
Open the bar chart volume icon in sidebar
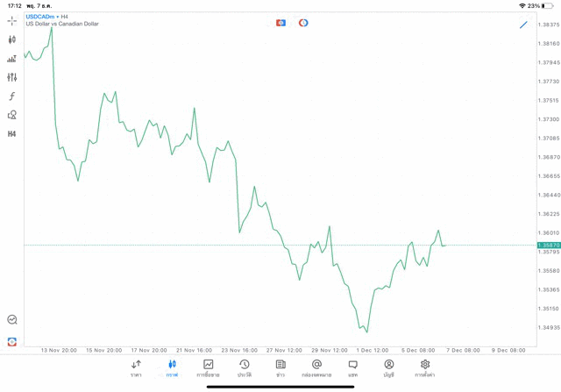click(11, 59)
